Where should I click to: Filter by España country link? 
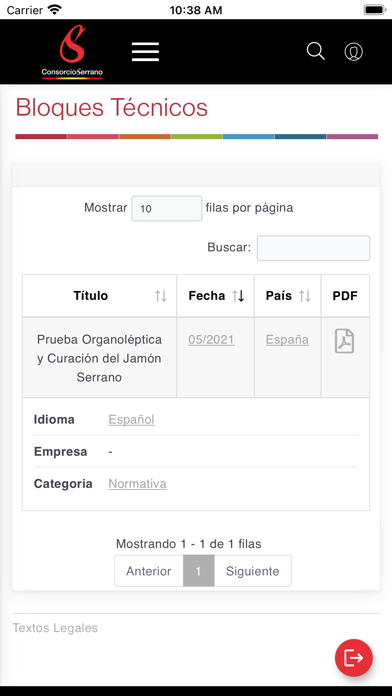click(287, 340)
